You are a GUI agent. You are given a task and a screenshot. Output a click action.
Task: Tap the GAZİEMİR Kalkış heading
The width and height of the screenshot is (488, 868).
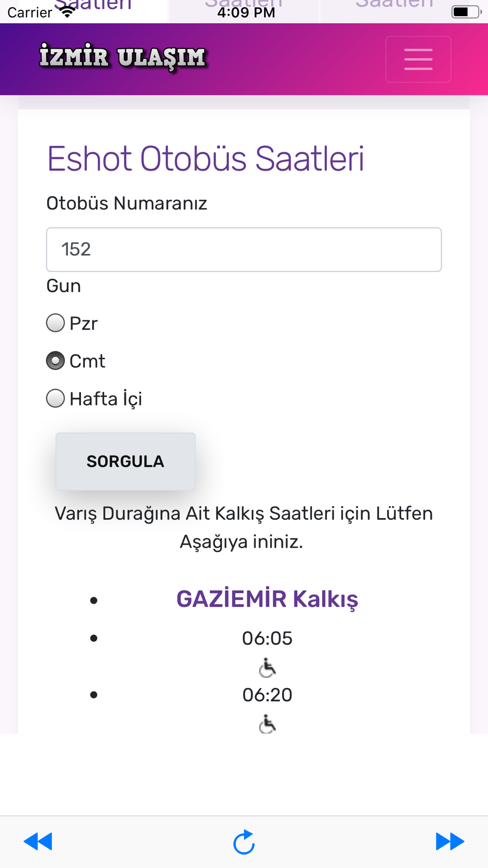pyautogui.click(x=267, y=599)
